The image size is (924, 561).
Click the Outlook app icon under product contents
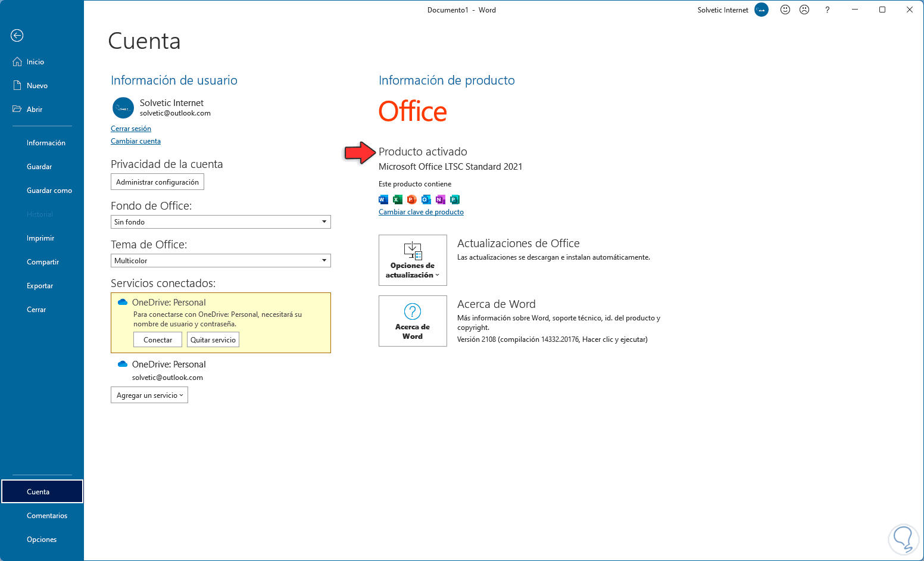click(x=426, y=200)
